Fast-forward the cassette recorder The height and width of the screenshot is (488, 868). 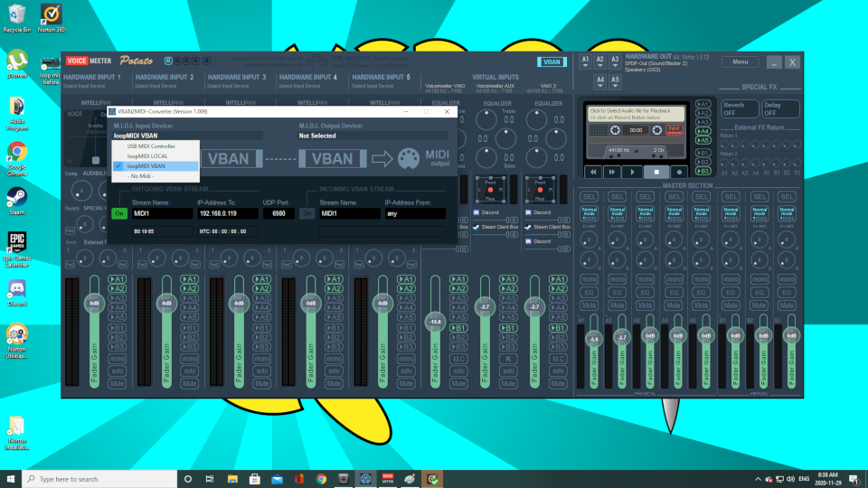point(612,172)
